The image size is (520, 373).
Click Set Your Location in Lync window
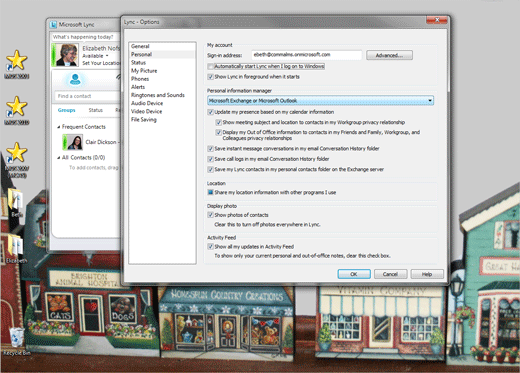(x=101, y=63)
